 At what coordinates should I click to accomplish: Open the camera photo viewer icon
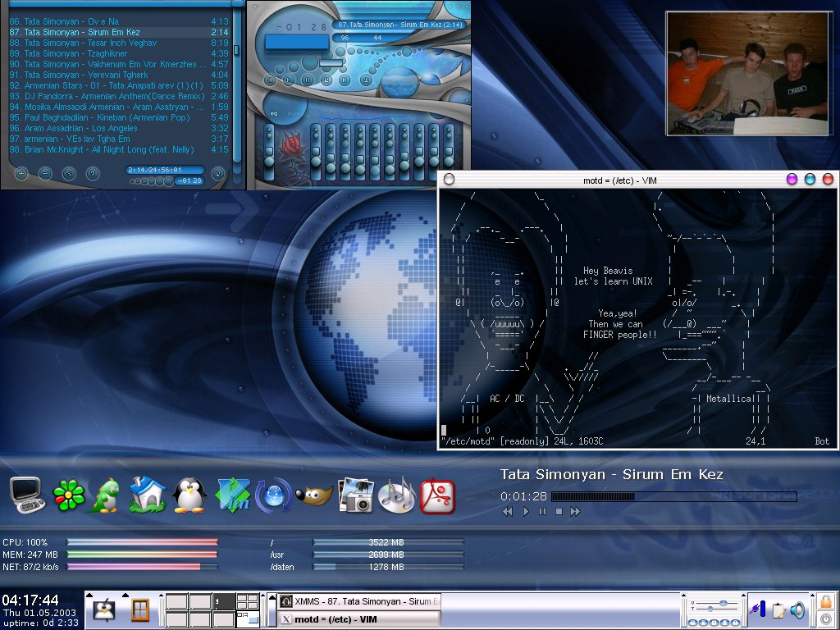point(356,495)
